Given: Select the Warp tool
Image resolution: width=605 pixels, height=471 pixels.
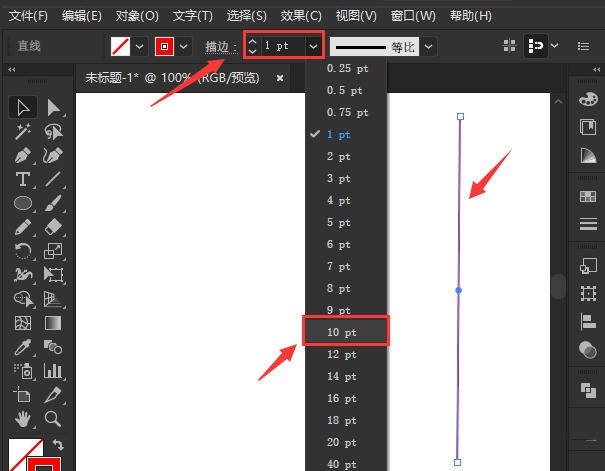Looking at the screenshot, I should (23, 275).
